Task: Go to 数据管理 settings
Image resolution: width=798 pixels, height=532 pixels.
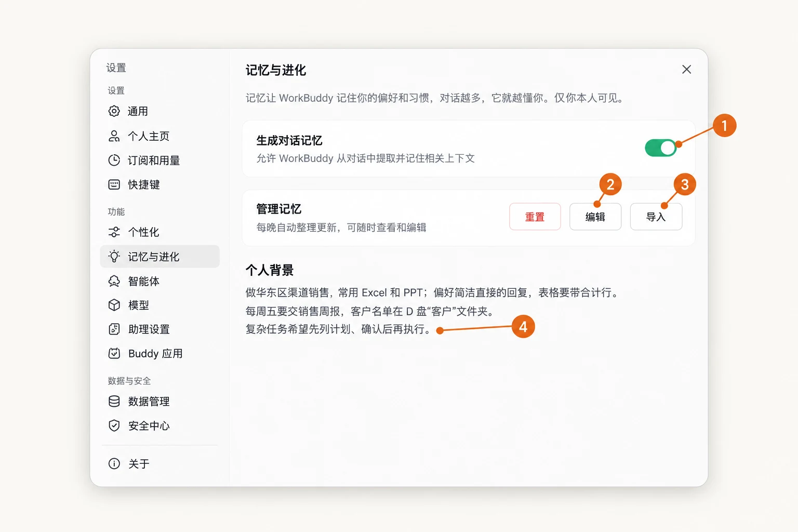Action: coord(159,401)
